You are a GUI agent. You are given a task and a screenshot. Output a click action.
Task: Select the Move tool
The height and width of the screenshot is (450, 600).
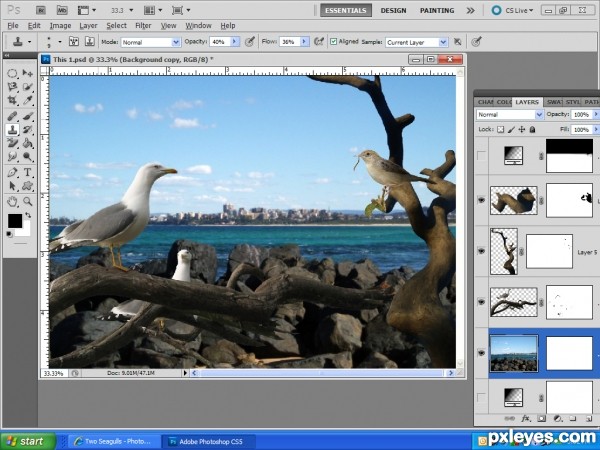pos(28,73)
